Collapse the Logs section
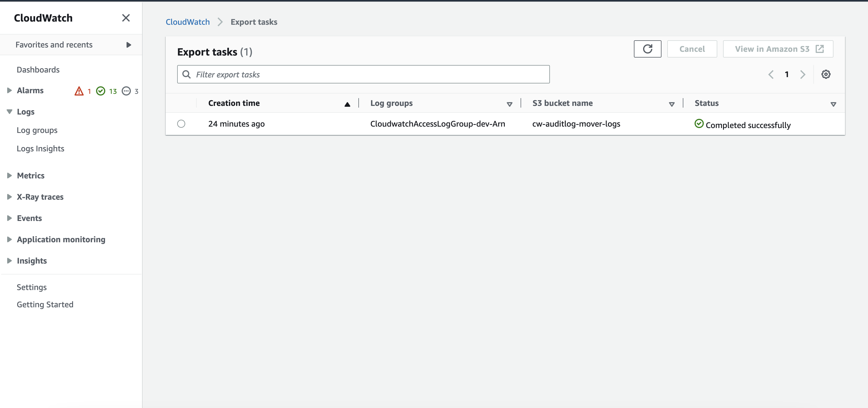Screen dimensions: 868x408 tap(9, 112)
